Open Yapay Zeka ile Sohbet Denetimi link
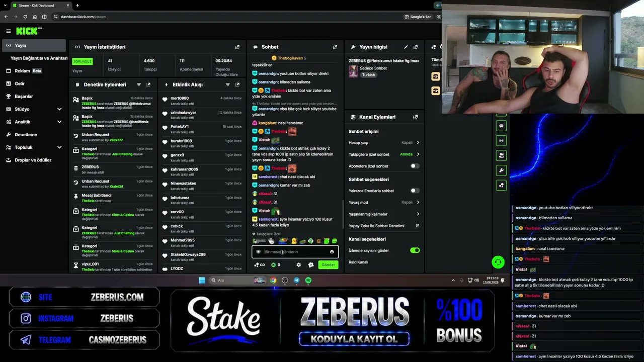 pyautogui.click(x=384, y=226)
